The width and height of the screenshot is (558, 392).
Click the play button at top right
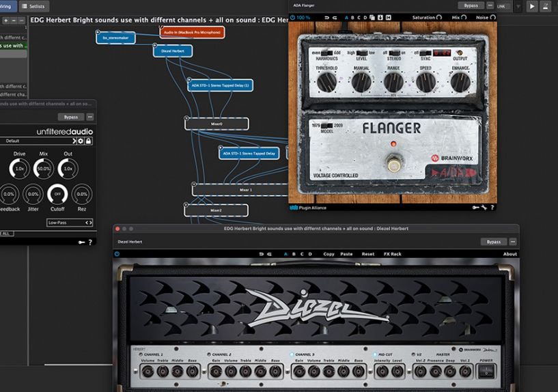point(532,6)
